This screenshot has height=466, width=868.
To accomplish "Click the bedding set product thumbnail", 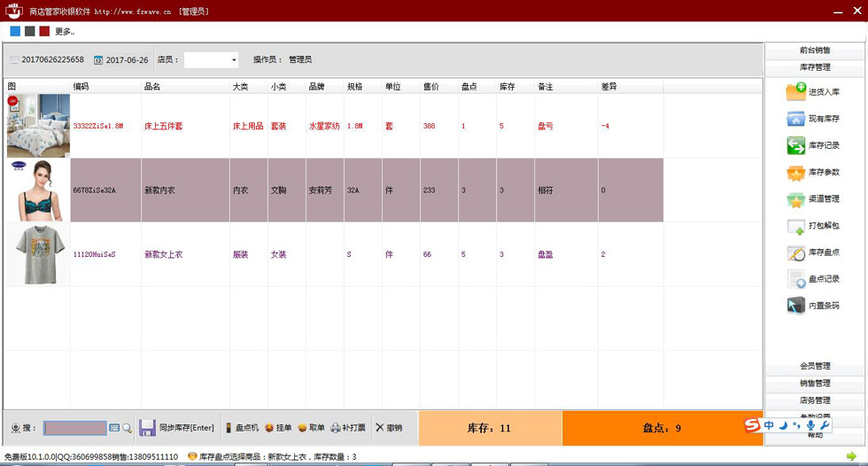I will pos(38,126).
